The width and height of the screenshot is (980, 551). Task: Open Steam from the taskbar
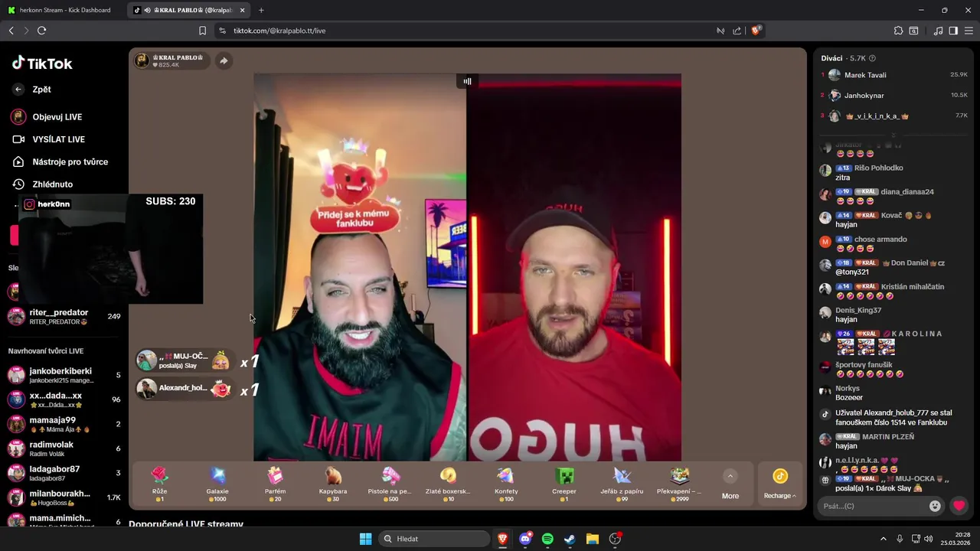click(x=570, y=539)
